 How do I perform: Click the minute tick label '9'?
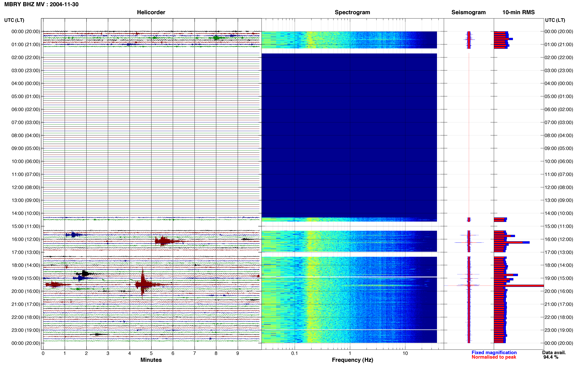(x=238, y=353)
